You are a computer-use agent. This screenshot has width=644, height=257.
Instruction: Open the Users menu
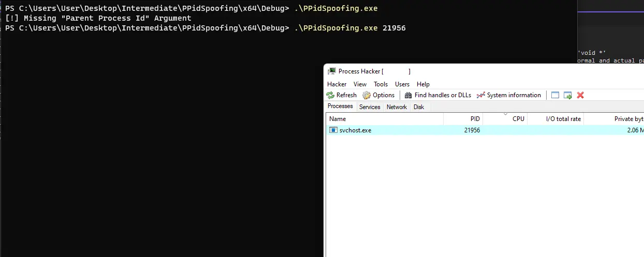(x=402, y=84)
